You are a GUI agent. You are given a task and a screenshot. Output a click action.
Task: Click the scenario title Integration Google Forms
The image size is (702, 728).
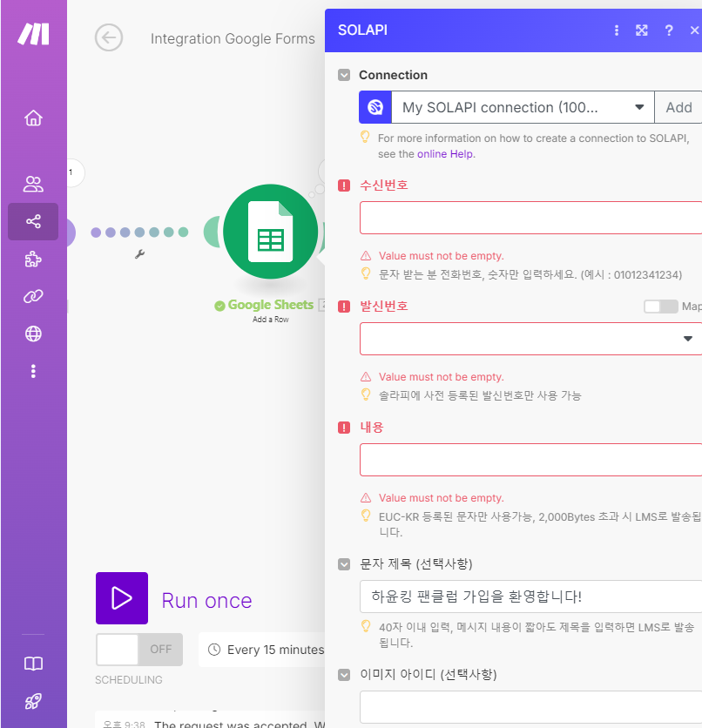233,38
